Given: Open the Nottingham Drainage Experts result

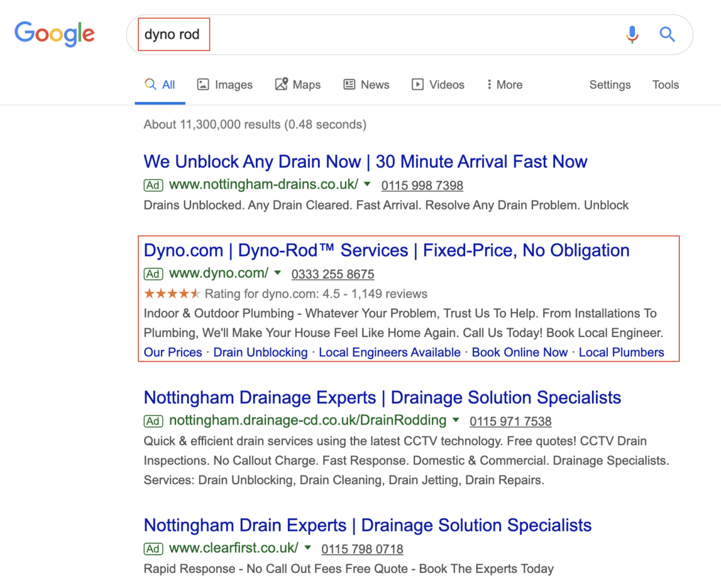Looking at the screenshot, I should tap(383, 398).
